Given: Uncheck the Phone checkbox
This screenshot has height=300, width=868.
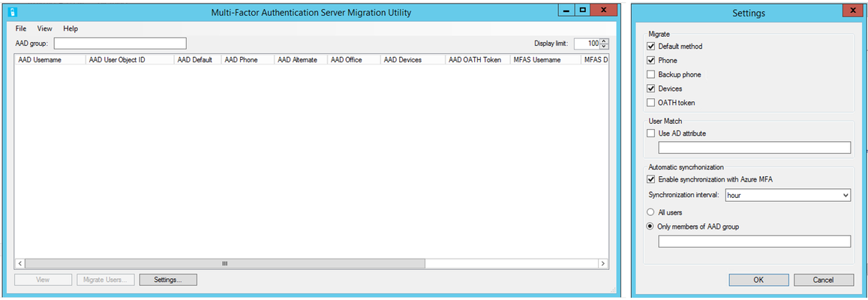Looking at the screenshot, I should [651, 60].
